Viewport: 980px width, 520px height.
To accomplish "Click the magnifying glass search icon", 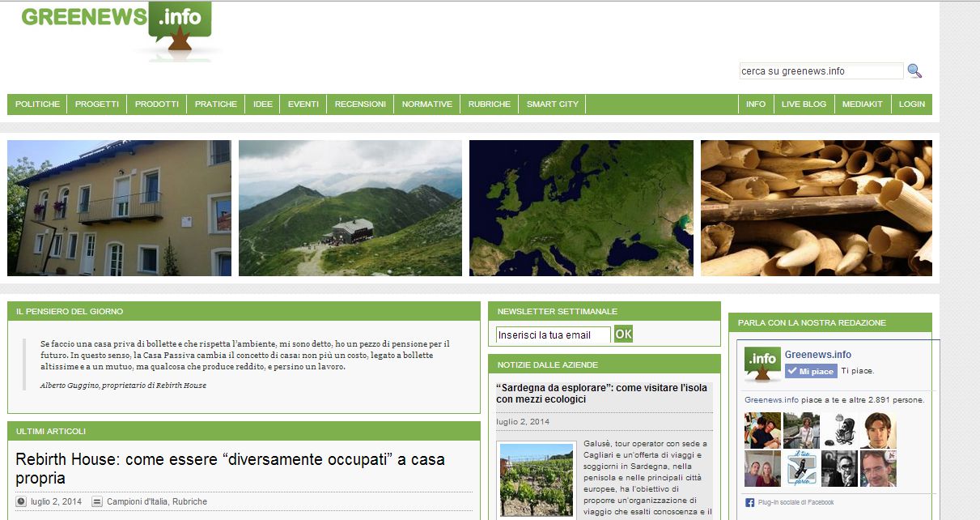I will (x=914, y=71).
